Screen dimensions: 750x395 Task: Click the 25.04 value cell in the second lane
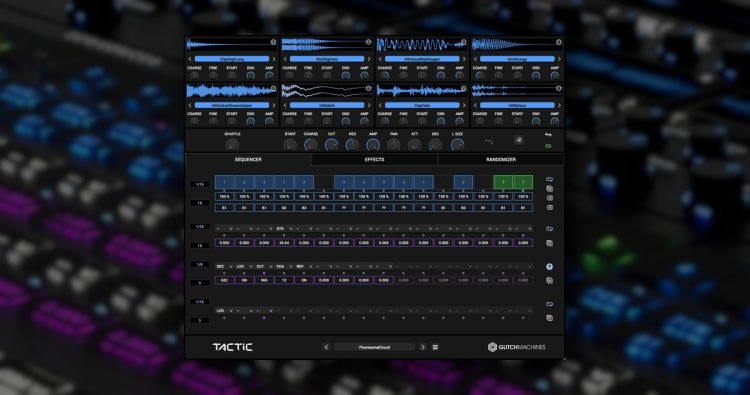[x=284, y=243]
